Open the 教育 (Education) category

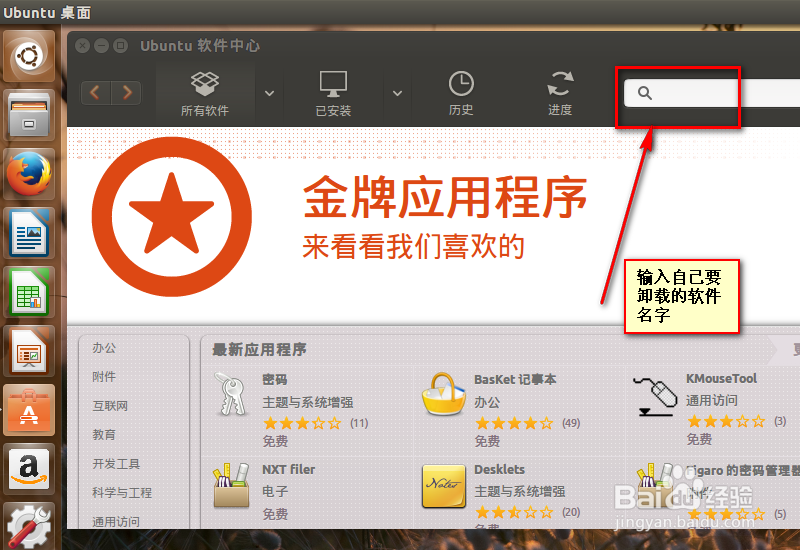[x=104, y=435]
